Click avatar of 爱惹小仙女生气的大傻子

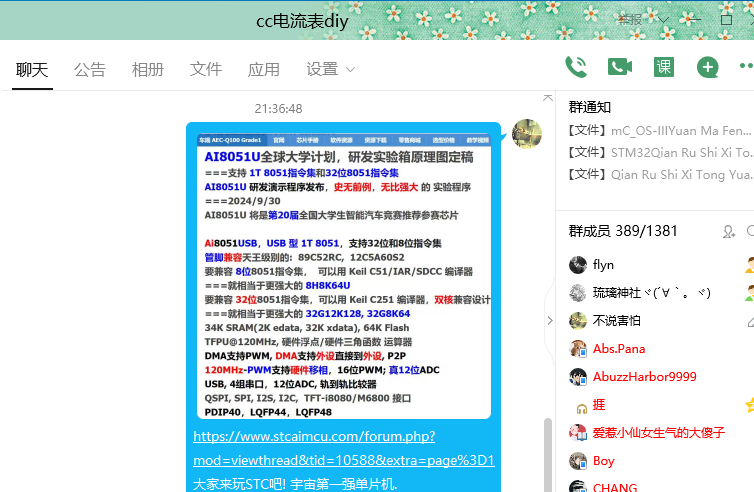click(578, 433)
